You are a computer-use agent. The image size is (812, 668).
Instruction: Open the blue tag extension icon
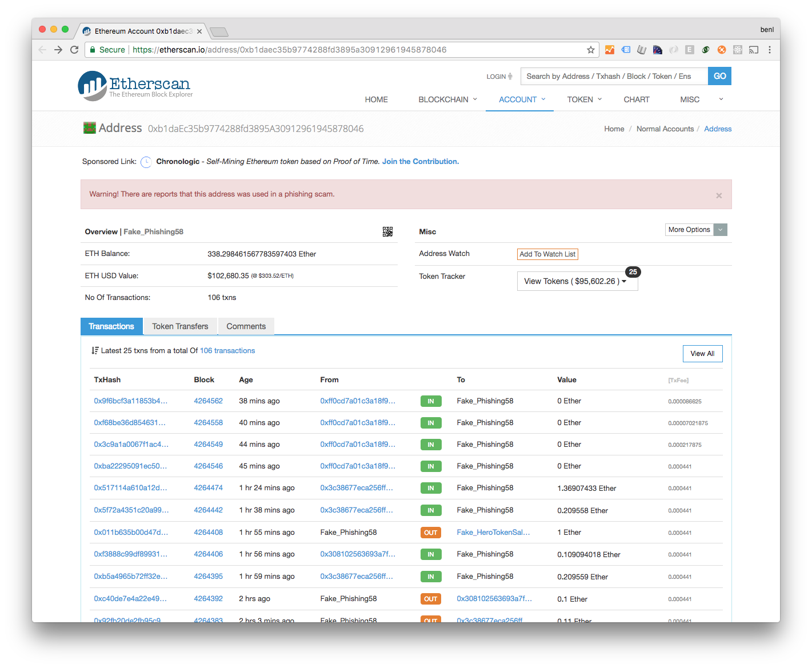point(626,50)
